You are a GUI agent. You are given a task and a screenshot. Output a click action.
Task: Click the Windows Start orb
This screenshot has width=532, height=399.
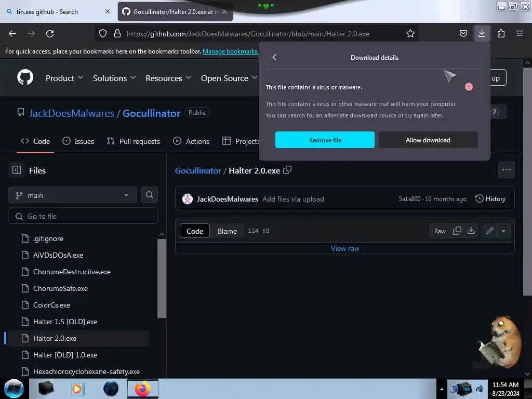(14, 389)
